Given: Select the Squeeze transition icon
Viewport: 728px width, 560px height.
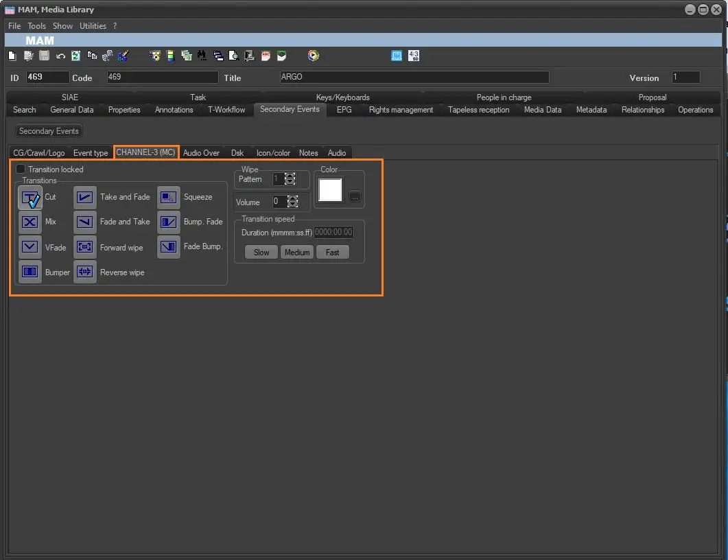Looking at the screenshot, I should [169, 198].
